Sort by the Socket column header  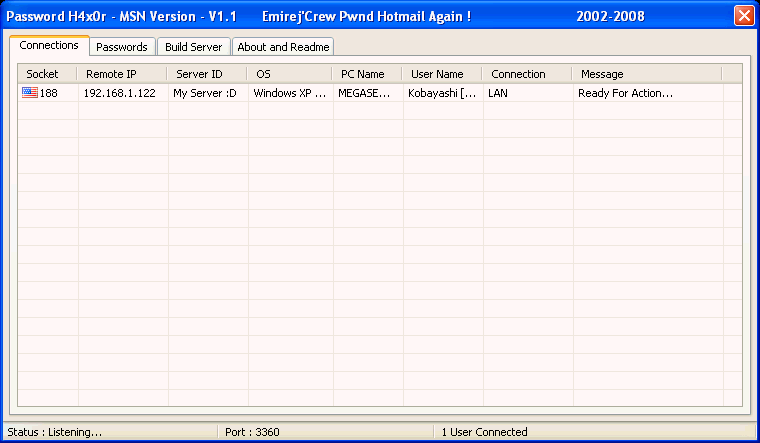coord(46,74)
